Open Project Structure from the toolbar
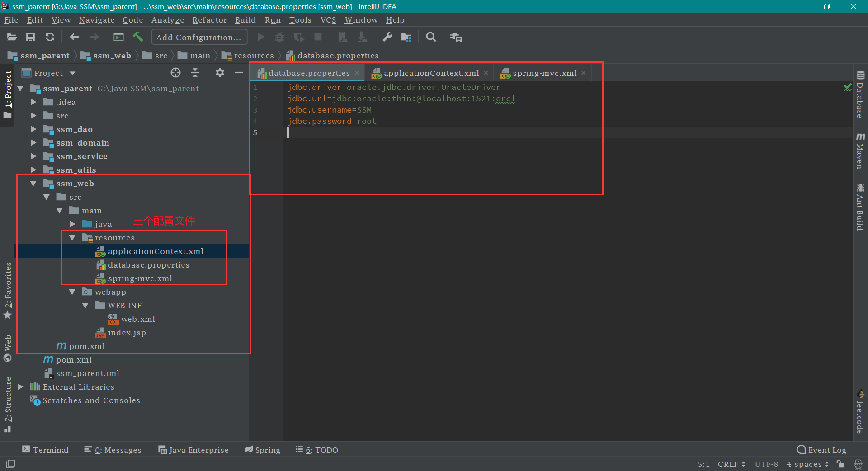Viewport: 868px width, 471px height. coord(406,37)
